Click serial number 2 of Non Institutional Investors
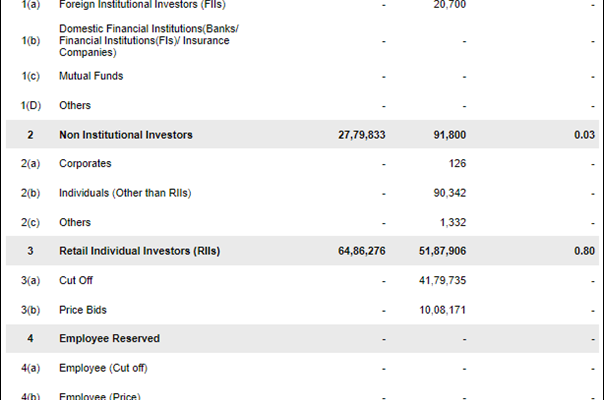 pos(30,135)
